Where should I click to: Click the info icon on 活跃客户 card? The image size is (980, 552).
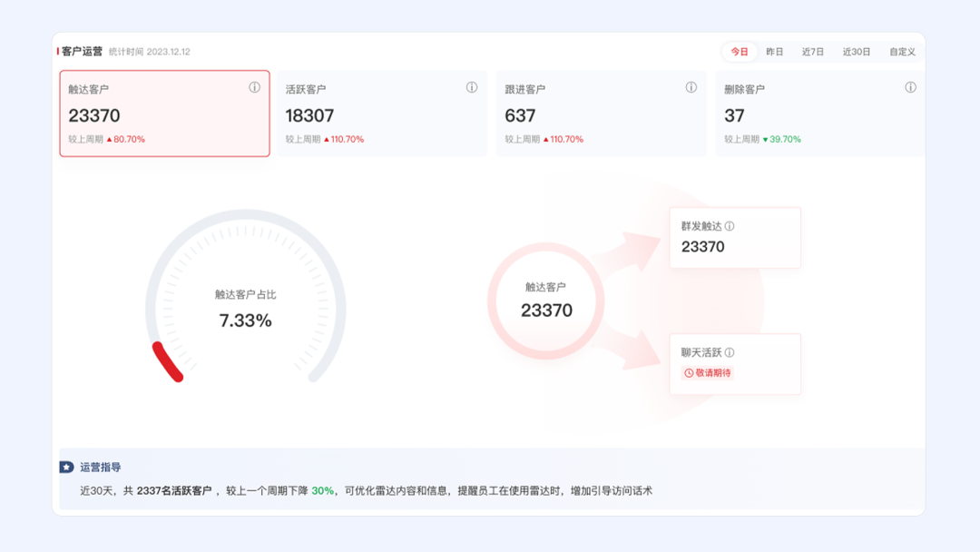pyautogui.click(x=471, y=88)
